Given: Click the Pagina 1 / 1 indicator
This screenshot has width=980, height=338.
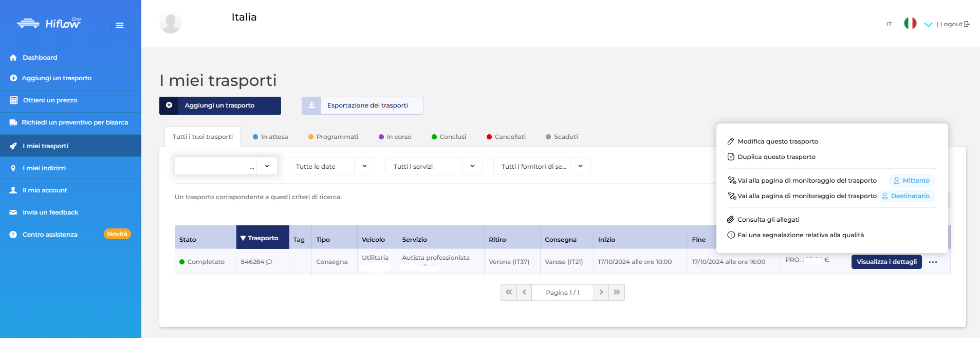Looking at the screenshot, I should click(x=563, y=292).
